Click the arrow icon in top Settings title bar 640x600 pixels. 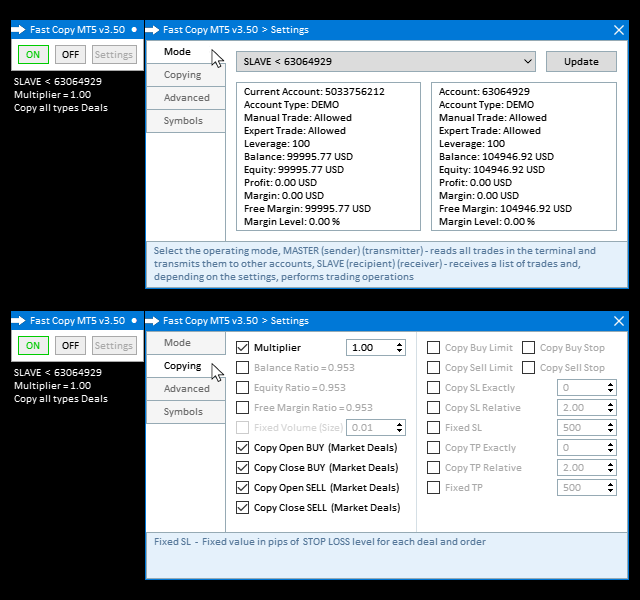click(x=152, y=30)
